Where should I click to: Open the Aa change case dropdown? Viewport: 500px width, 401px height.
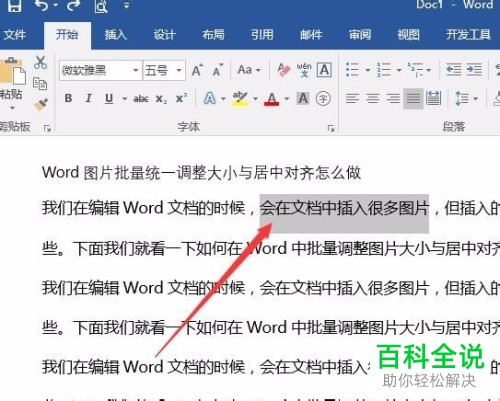pos(248,70)
